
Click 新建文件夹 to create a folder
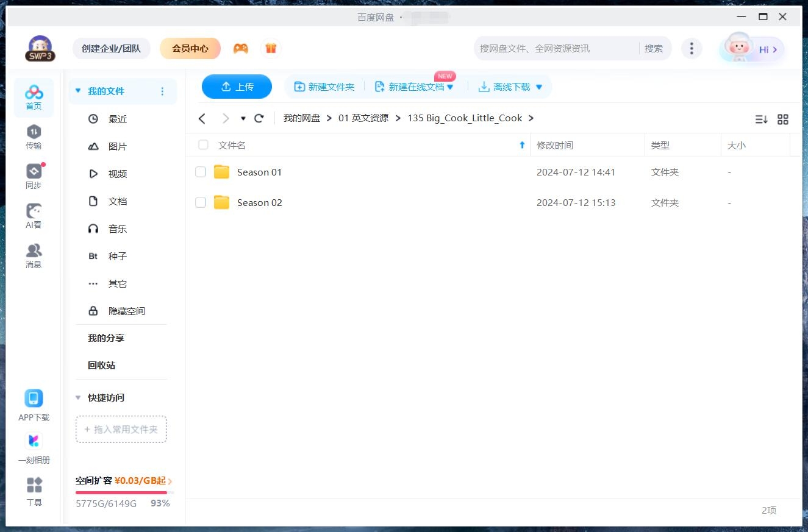tap(324, 87)
